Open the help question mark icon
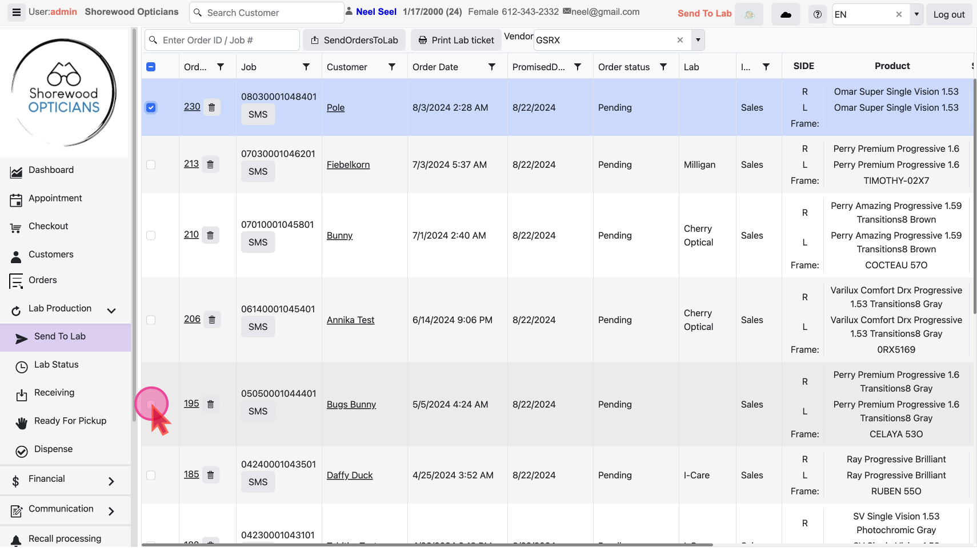 817,14
